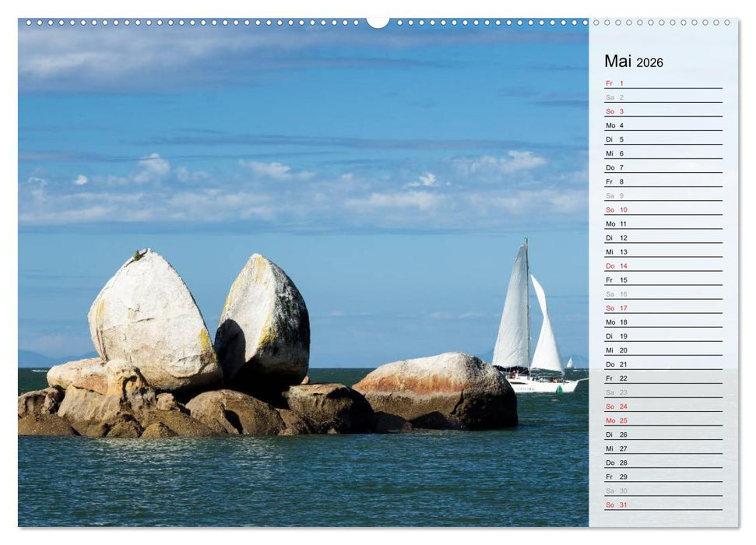This screenshot has width=756, height=545.
Task: Select the Mi 6 calendar line
Action: point(615,154)
